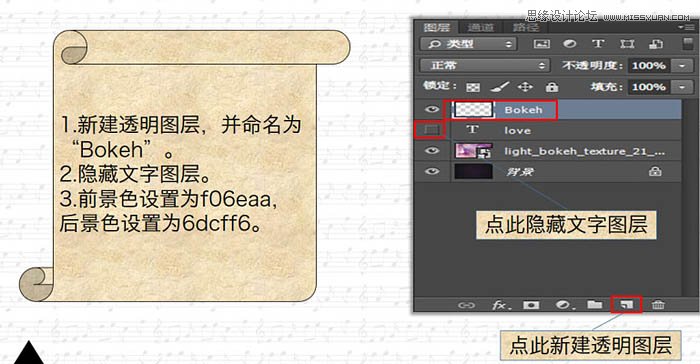700x364 pixels.
Task: Switch to the 通道 (Channels) tab
Action: tap(480, 27)
